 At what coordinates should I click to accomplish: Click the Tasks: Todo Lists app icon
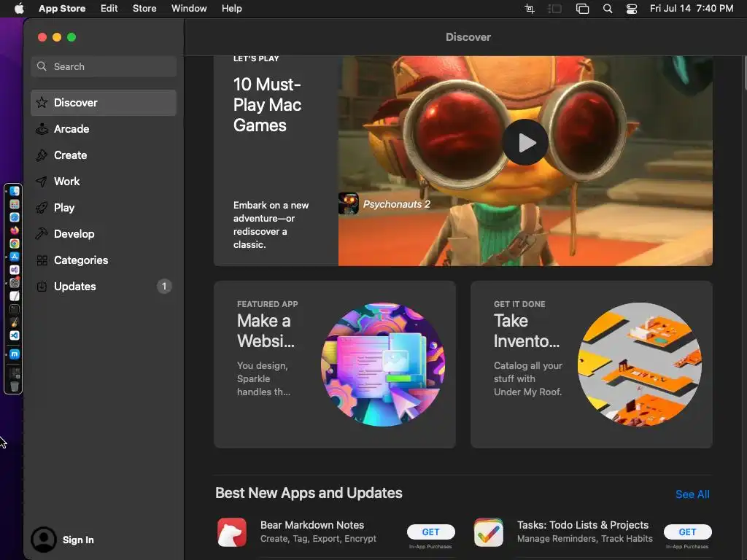(x=489, y=532)
